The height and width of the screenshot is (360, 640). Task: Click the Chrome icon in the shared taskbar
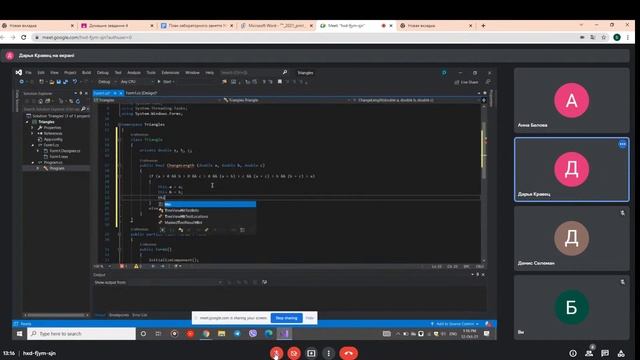(206, 333)
